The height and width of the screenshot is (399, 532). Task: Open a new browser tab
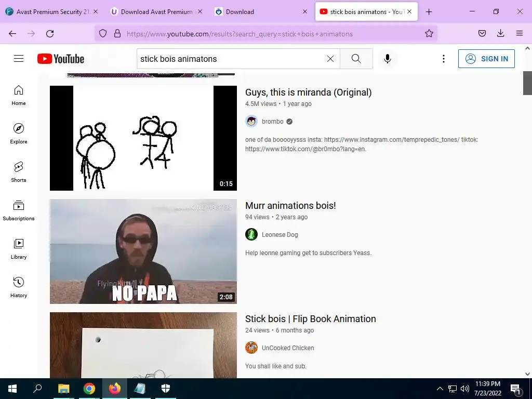tap(429, 12)
